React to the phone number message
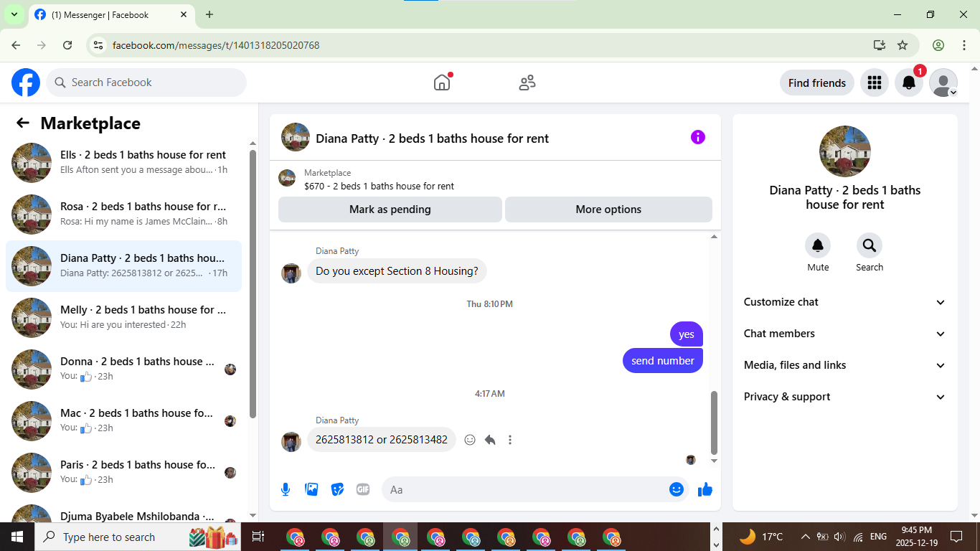The width and height of the screenshot is (980, 551). point(470,440)
